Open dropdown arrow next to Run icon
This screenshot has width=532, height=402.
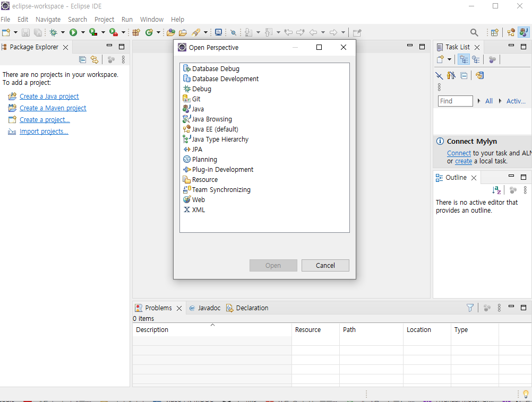tap(83, 32)
